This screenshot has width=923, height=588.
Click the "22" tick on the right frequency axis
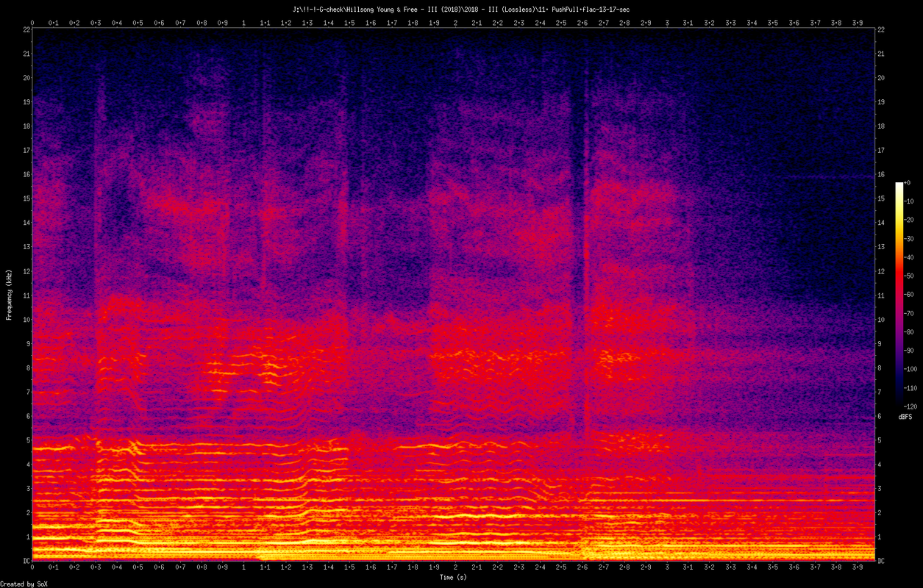click(881, 29)
